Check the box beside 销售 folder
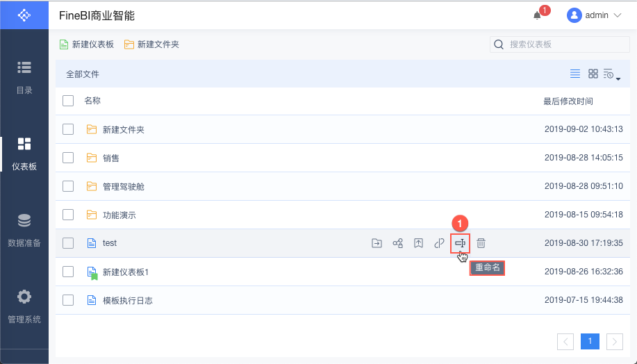This screenshot has width=637, height=364. 68,158
